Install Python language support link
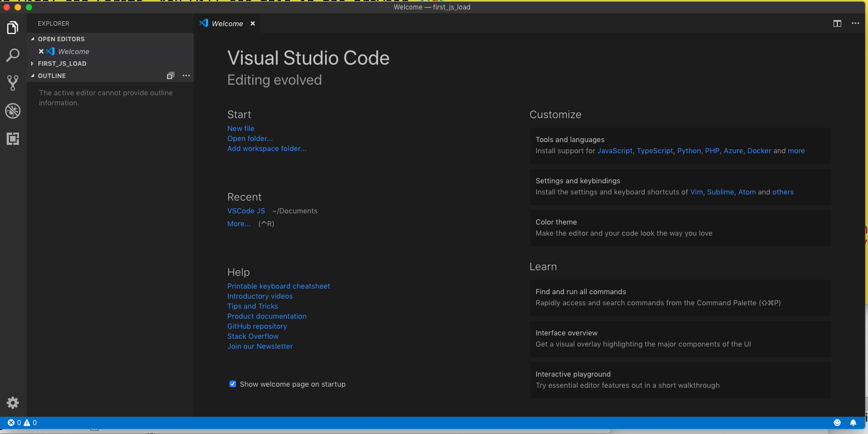Screen dimensions: 868x434 point(689,150)
